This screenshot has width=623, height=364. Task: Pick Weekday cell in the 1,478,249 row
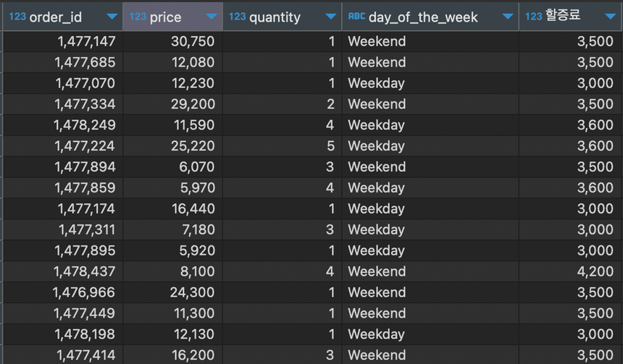click(430, 125)
